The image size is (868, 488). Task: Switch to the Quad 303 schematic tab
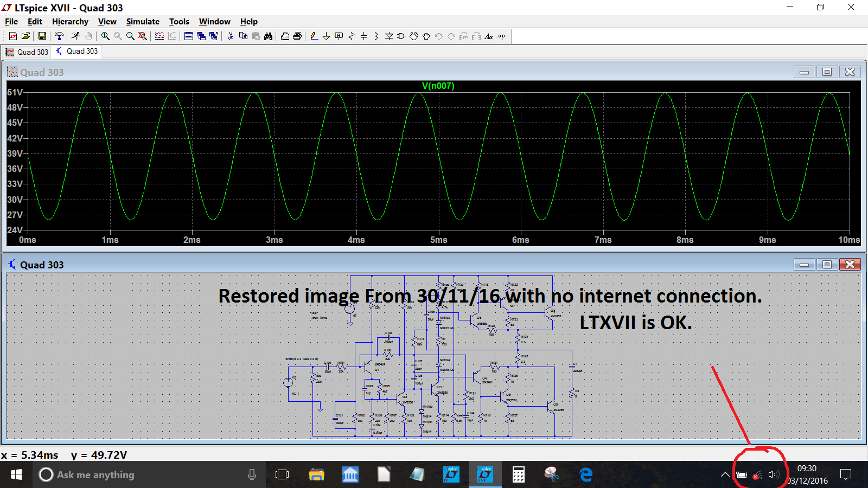pos(76,52)
